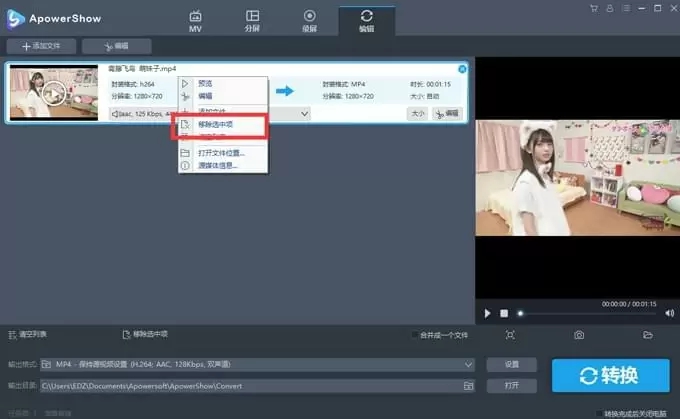This screenshot has height=419, width=680.
Task: Expand the audio track AAC dropdown
Action: pos(304,114)
